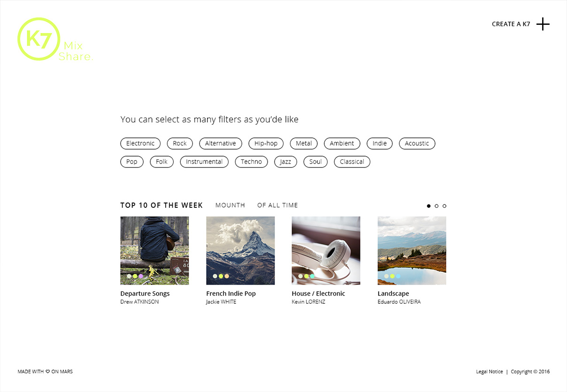
Task: Open the Landscape mix title
Action: click(393, 294)
